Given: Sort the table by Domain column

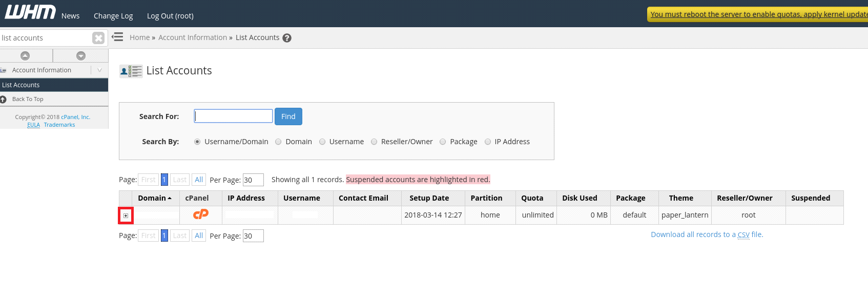Looking at the screenshot, I should coord(155,198).
